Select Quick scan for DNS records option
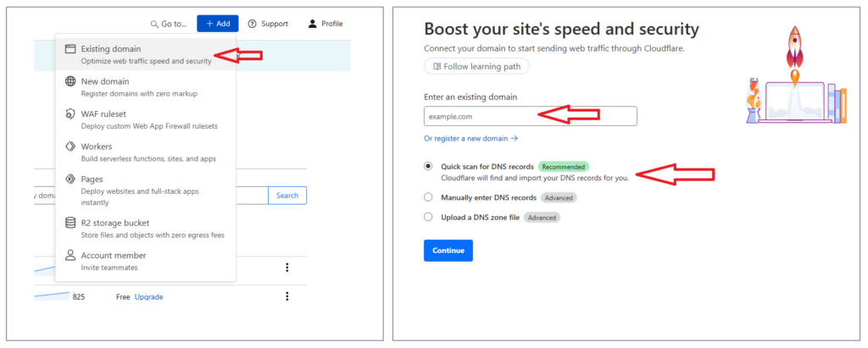868x348 pixels. 428,166
